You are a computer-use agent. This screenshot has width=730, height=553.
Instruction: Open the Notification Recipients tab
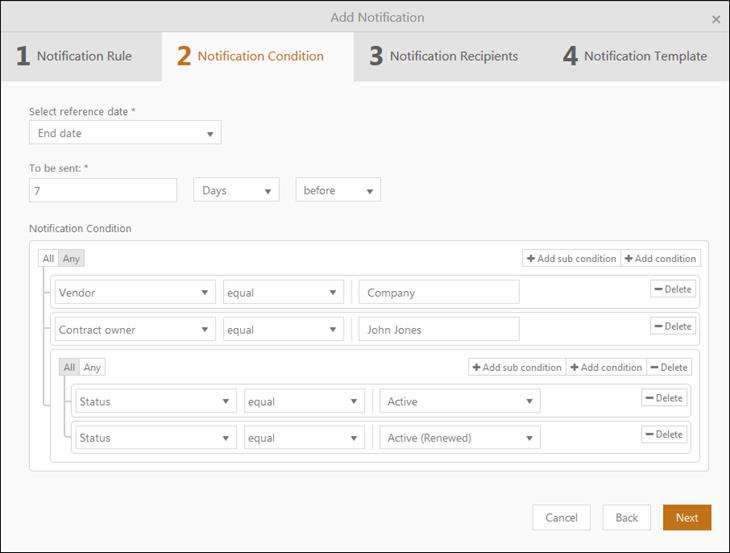[443, 56]
